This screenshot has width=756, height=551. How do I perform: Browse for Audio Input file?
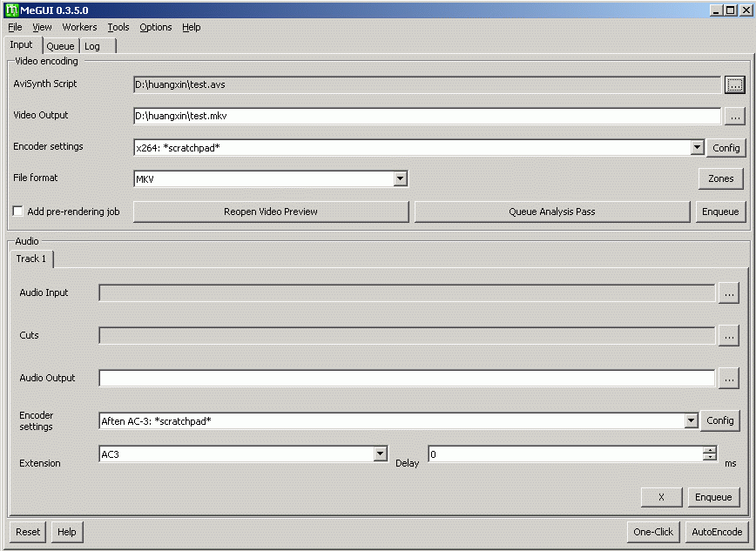(728, 293)
